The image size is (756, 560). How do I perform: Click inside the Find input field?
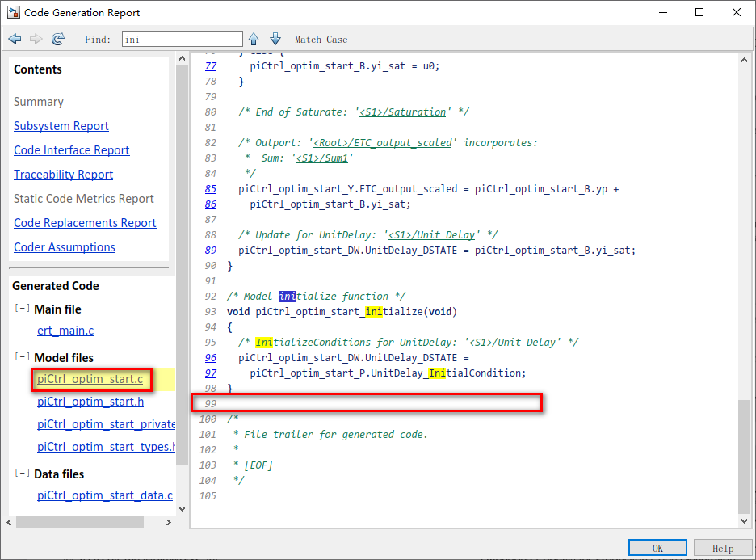[x=182, y=38]
